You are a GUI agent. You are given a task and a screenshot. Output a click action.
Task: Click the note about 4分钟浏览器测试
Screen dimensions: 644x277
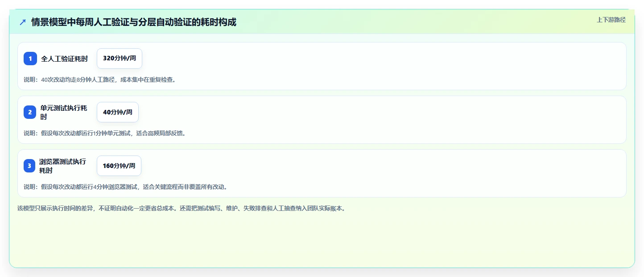click(x=126, y=187)
